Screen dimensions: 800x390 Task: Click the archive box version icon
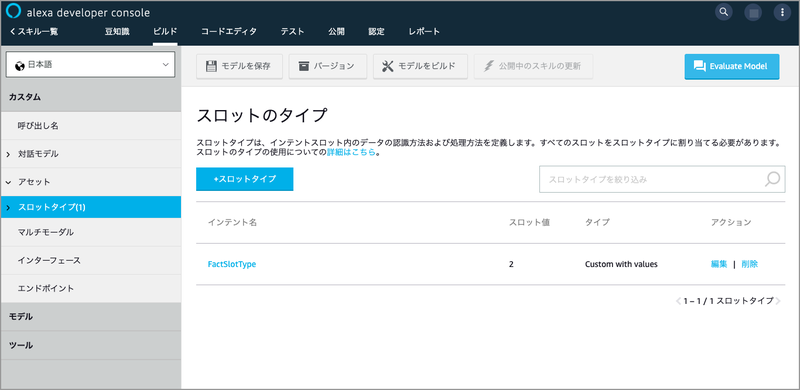[x=304, y=66]
